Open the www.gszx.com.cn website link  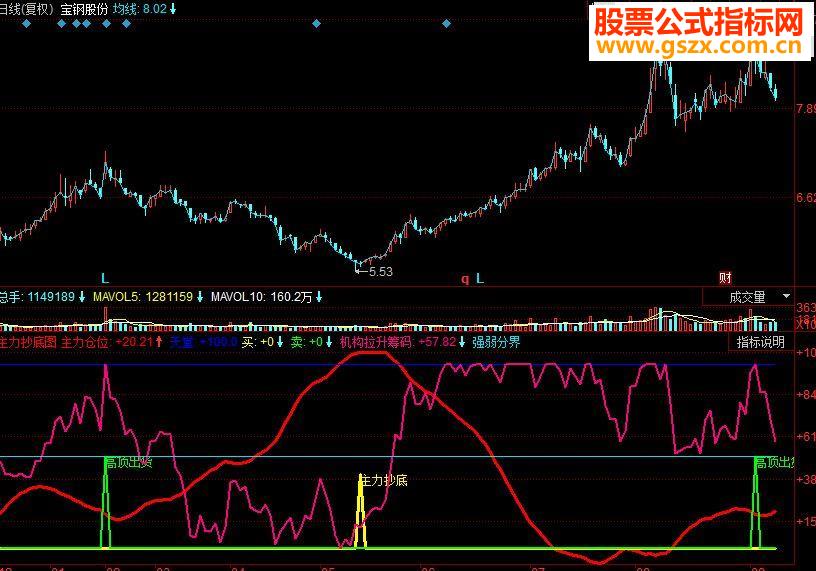click(x=699, y=46)
